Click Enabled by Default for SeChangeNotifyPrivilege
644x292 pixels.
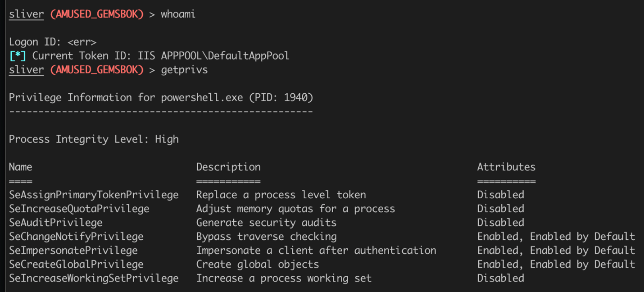[x=582, y=237]
